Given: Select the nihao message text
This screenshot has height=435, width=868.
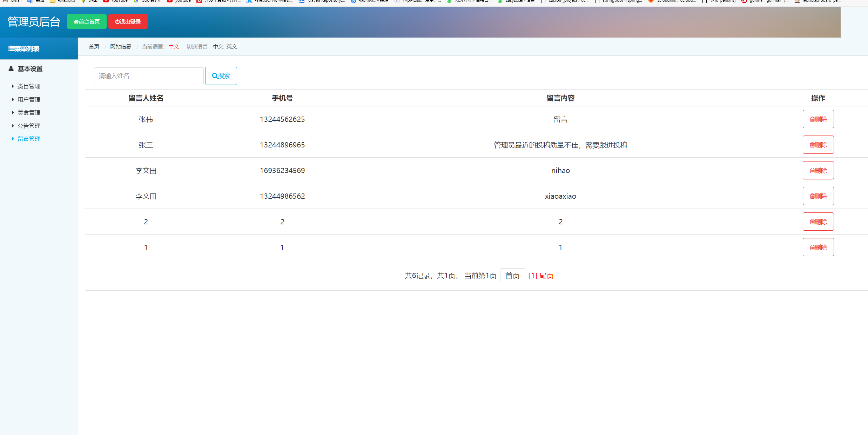Looking at the screenshot, I should [560, 171].
